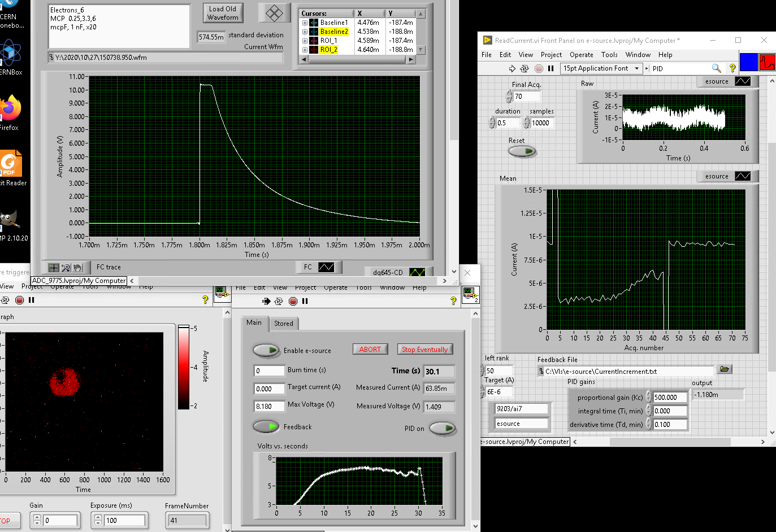Click Run Continuously in ReadCurrent.vi toolbar

524,68
